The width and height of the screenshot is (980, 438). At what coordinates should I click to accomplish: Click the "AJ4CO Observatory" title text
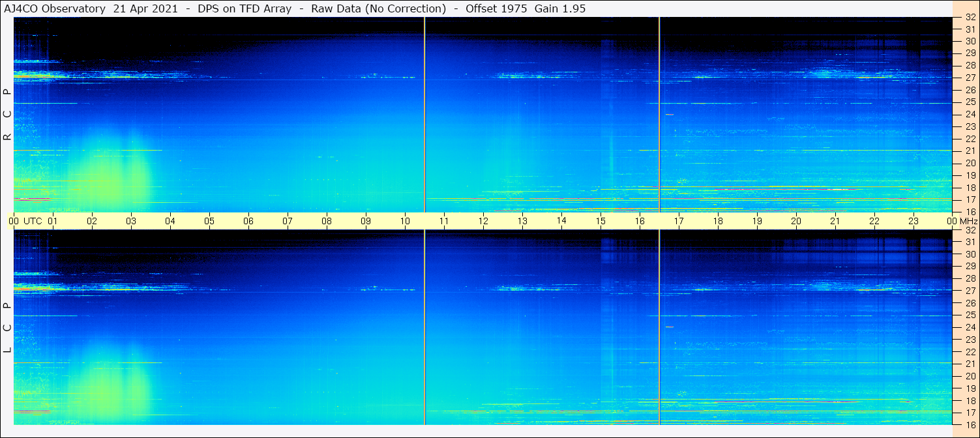tap(55, 8)
